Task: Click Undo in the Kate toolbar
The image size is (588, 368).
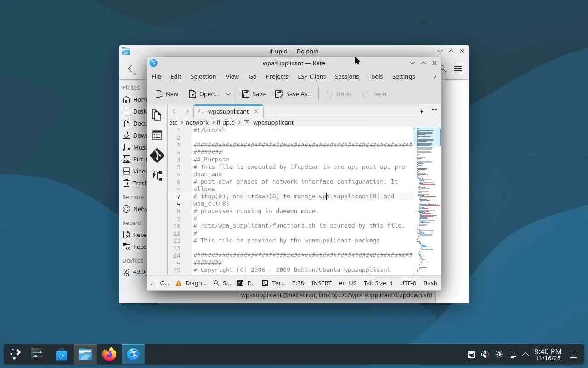Action: [x=339, y=94]
